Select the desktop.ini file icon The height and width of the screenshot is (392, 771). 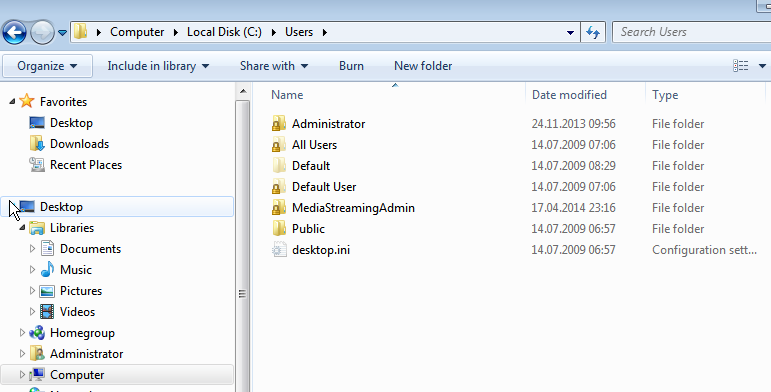pyautogui.click(x=279, y=250)
